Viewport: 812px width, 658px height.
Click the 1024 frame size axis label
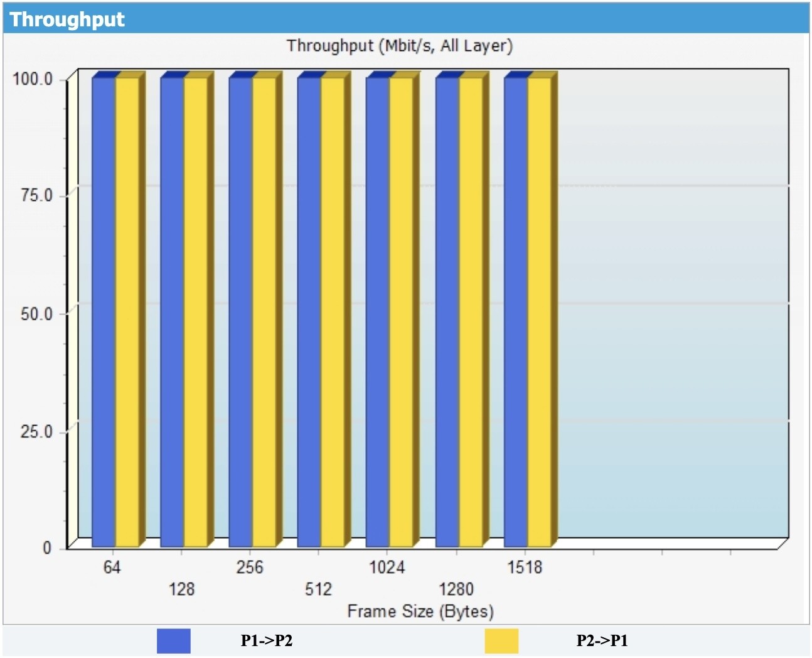pyautogui.click(x=387, y=568)
